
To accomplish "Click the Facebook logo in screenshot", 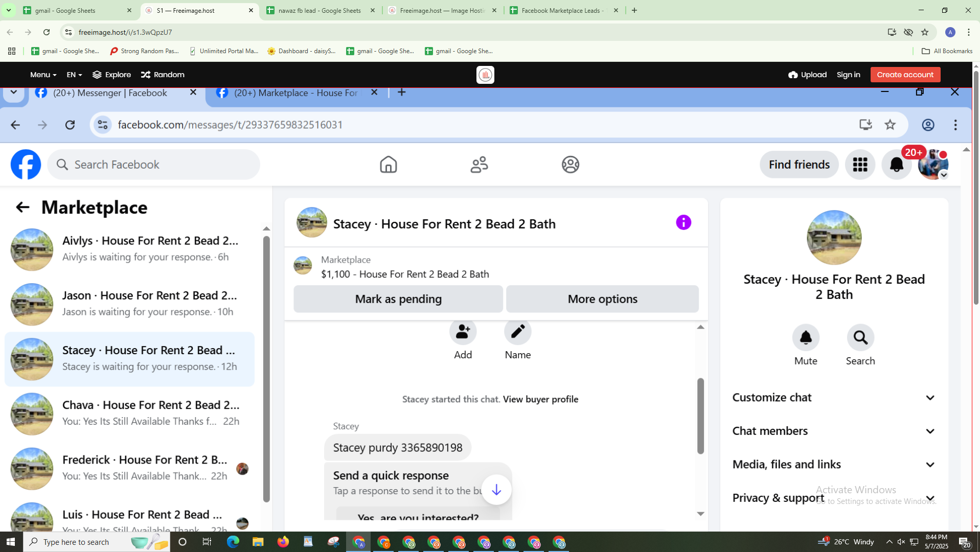I will pos(26,165).
